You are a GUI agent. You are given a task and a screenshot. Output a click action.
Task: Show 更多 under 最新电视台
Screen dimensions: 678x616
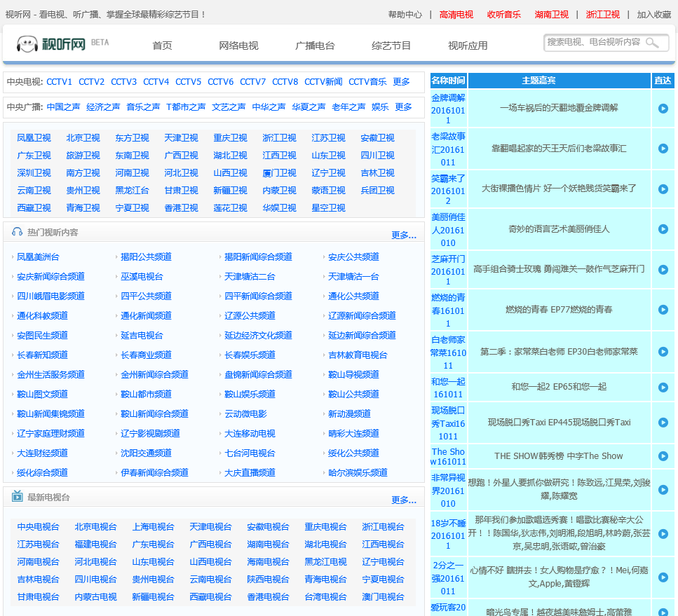pos(404,500)
